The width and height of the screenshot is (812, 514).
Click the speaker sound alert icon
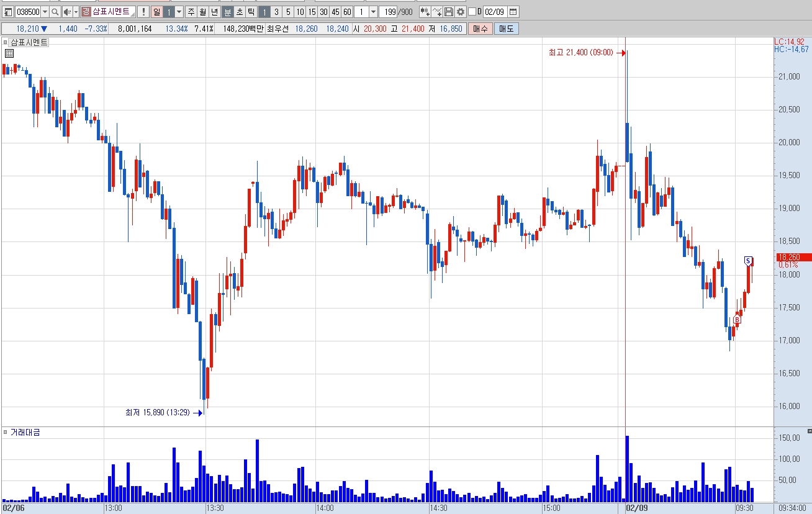[x=67, y=12]
